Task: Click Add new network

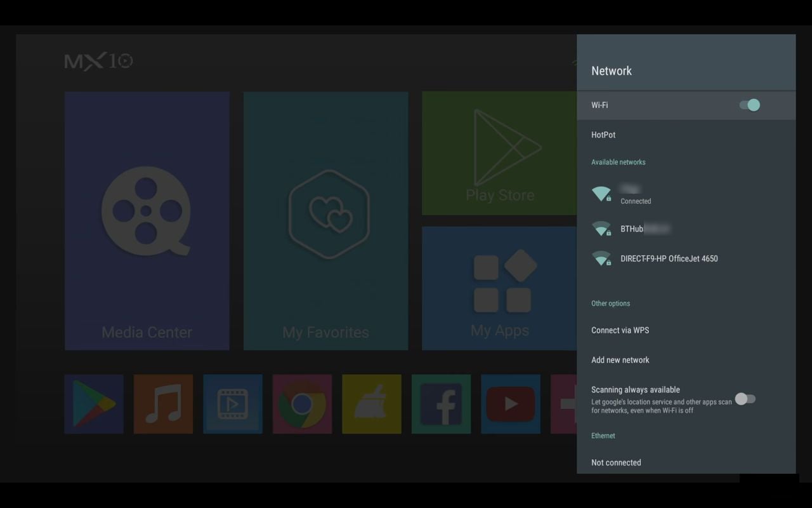Action: 620,360
